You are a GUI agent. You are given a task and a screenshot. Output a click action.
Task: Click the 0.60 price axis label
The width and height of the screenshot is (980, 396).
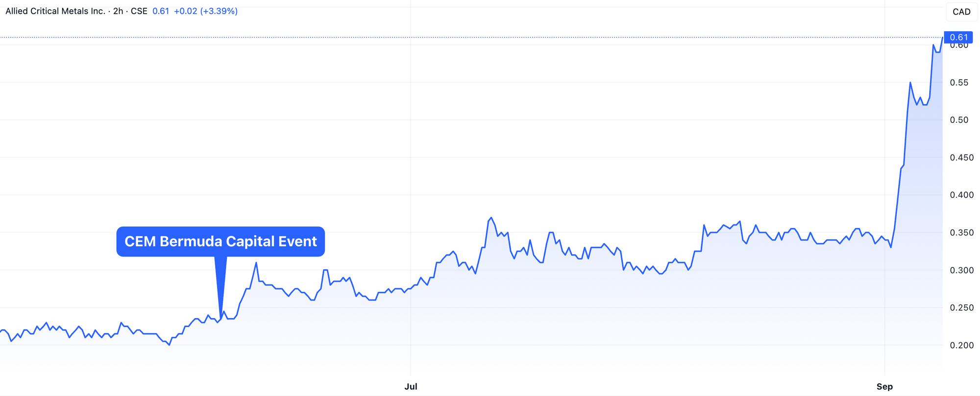pos(959,46)
